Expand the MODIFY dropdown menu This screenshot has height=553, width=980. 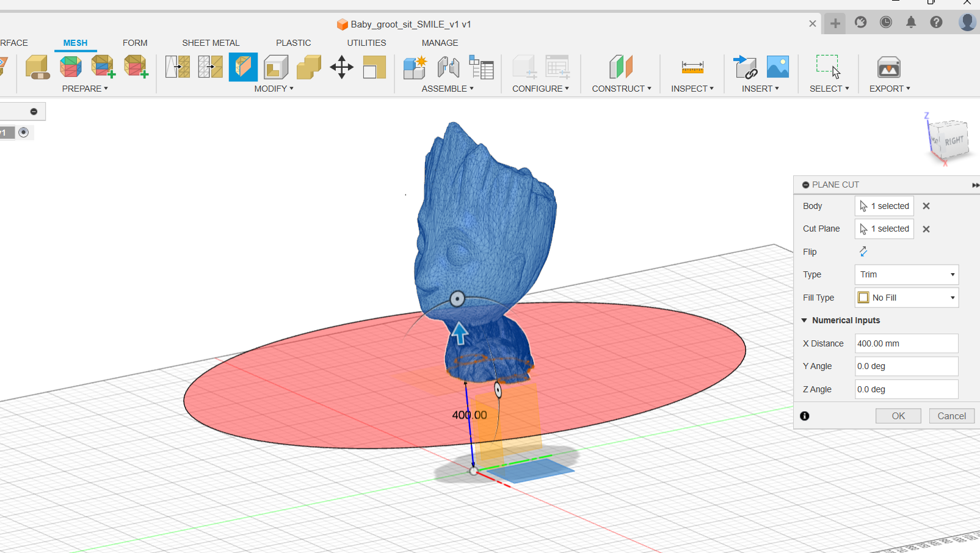coord(274,89)
